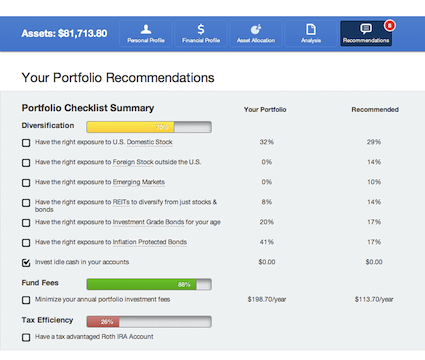Check the REITs exposure checkbox
Image resolution: width=425 pixels, height=360 pixels.
(26, 203)
